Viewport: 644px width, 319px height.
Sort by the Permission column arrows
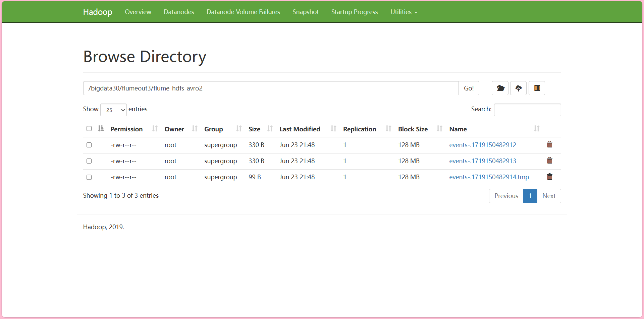tap(155, 129)
